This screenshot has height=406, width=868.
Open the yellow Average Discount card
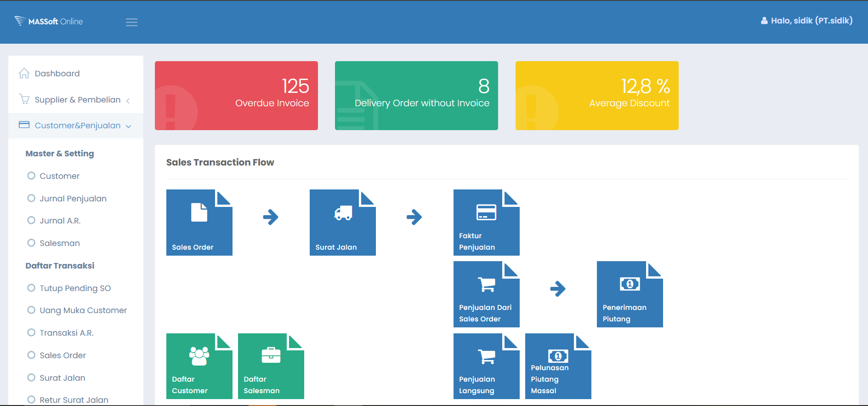tap(597, 96)
